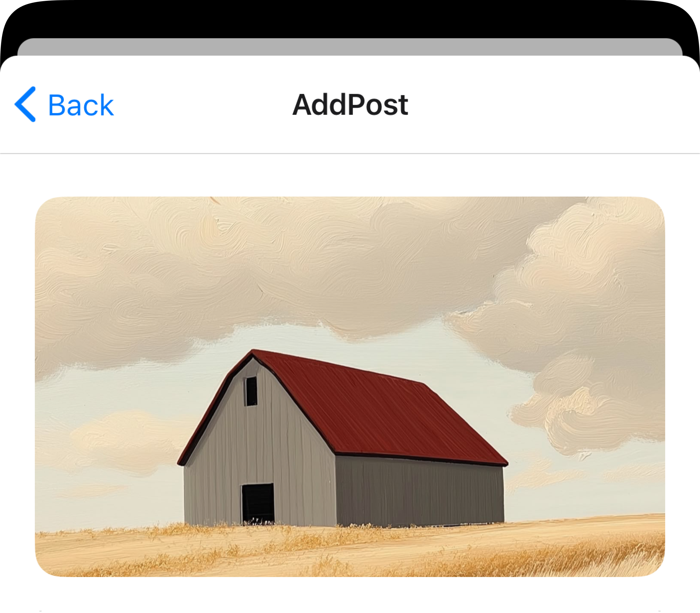Click the barn loft window in image
Image resolution: width=700 pixels, height=613 pixels.
[x=251, y=391]
